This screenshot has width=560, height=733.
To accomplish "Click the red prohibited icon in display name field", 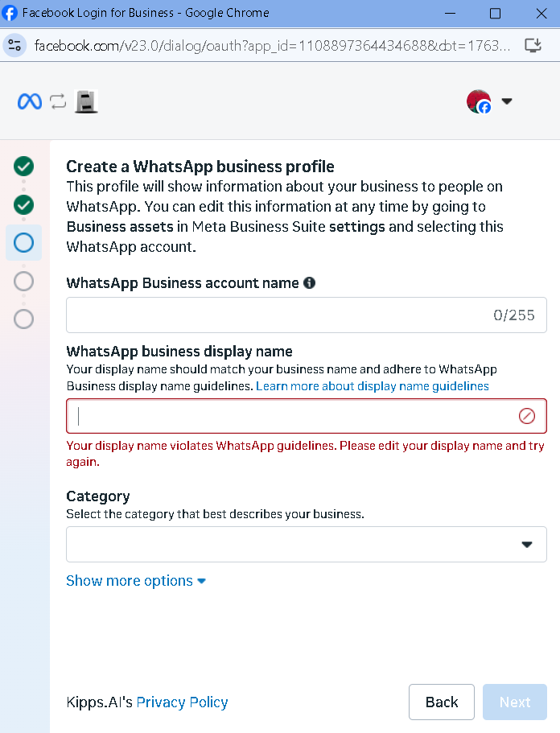I will pyautogui.click(x=527, y=416).
